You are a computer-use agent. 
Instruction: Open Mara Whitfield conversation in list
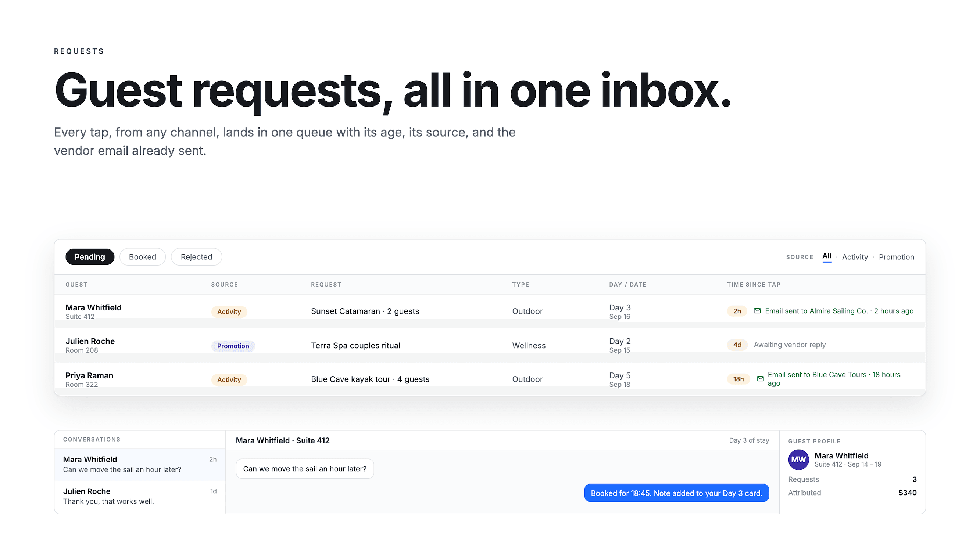pos(140,464)
